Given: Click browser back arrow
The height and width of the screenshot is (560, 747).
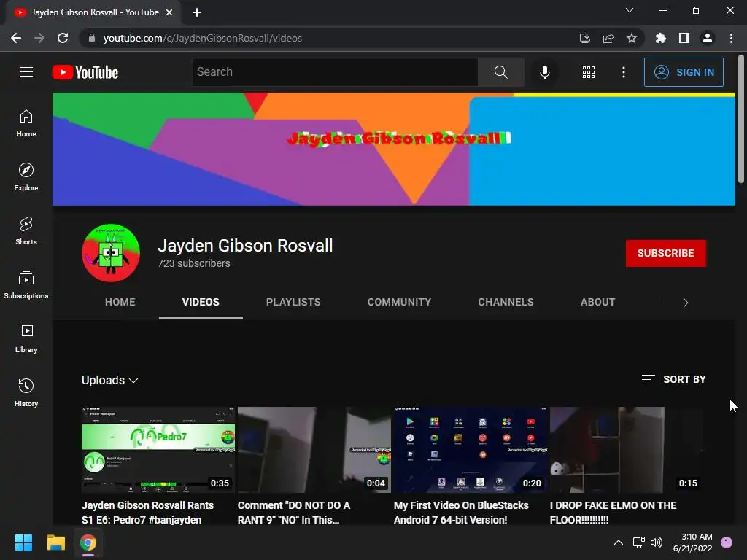Looking at the screenshot, I should (16, 38).
